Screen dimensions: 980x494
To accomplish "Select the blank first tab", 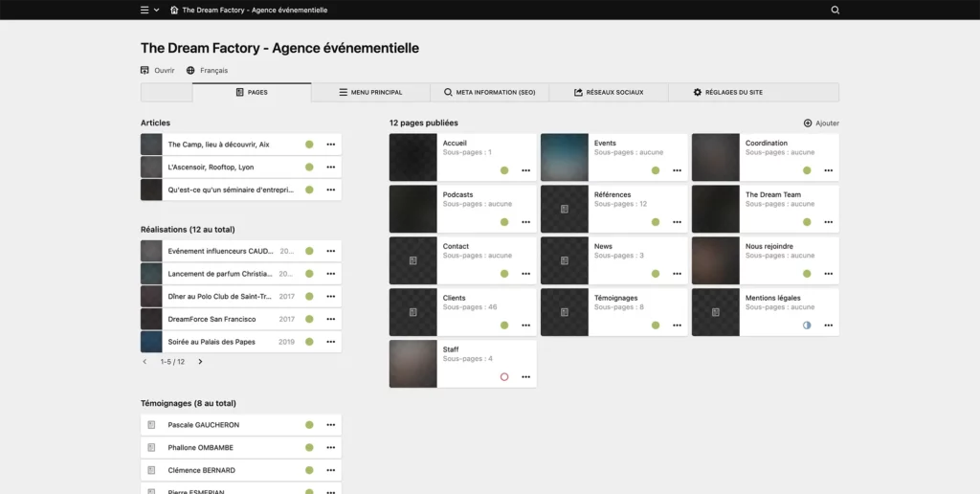I will tap(167, 93).
